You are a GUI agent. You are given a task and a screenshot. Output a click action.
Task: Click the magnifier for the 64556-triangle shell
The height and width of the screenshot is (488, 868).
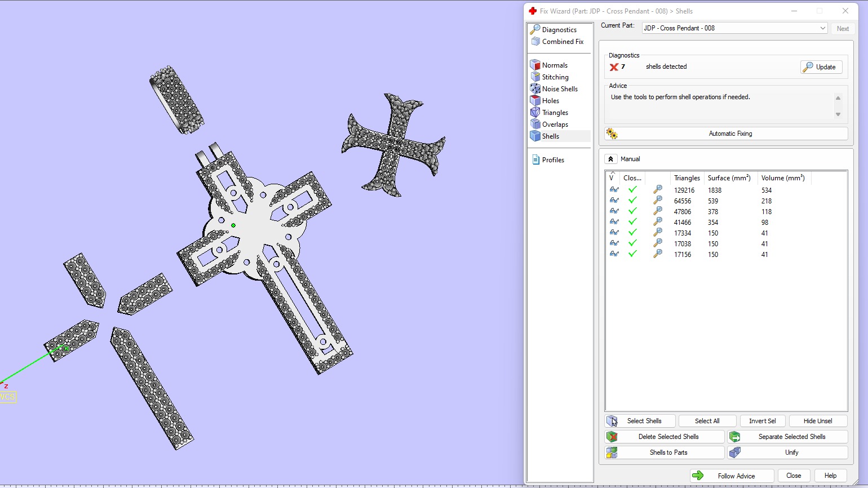coord(658,201)
